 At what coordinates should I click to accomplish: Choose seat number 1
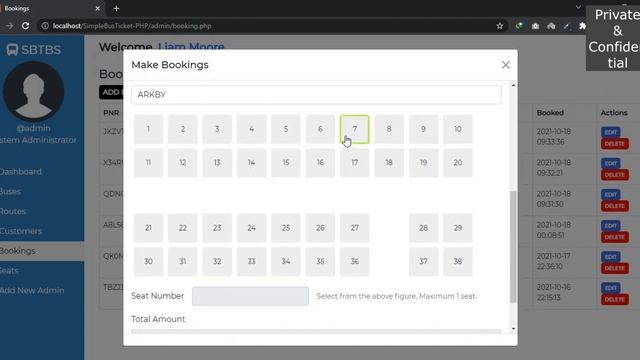(148, 129)
